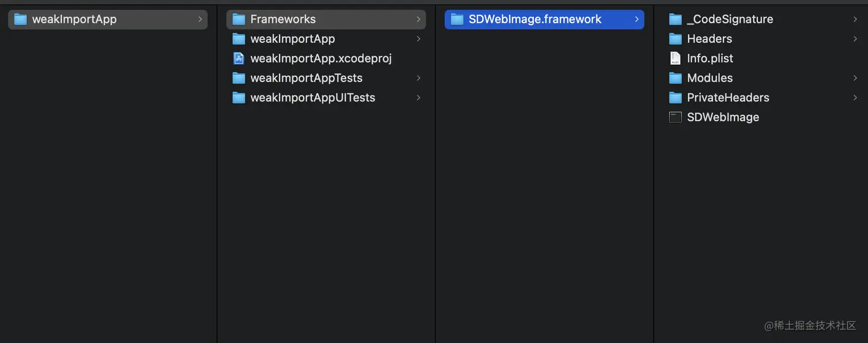Expand the weakImportAppTests folder chevron
Image resolution: width=868 pixels, height=343 pixels.
click(418, 78)
